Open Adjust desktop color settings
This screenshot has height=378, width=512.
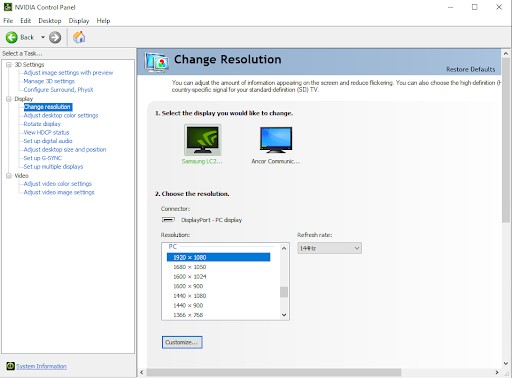61,115
